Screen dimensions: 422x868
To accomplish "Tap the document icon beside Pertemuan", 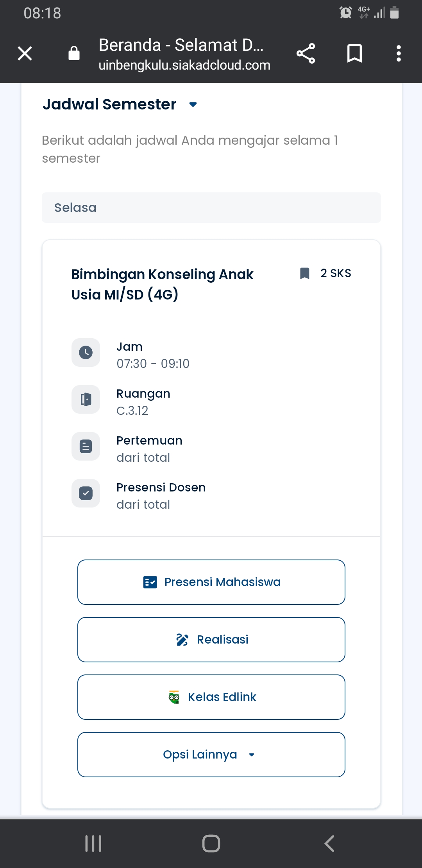I will coord(86,446).
